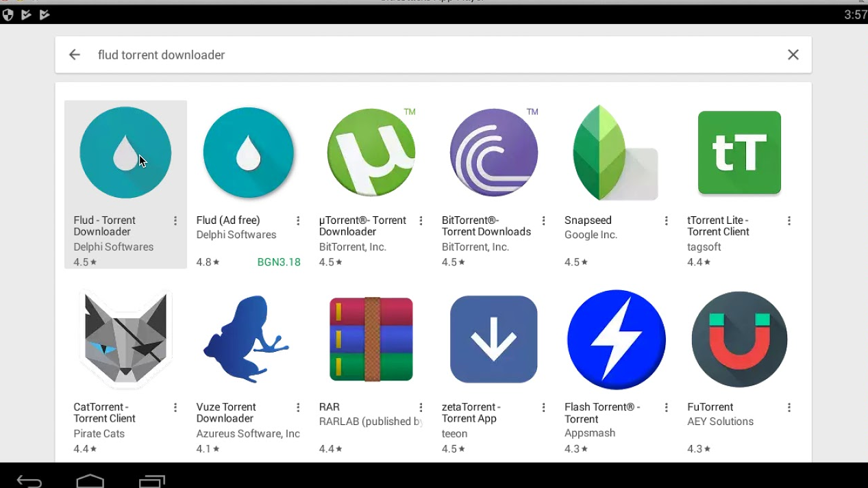Tap the Android recent apps button
The image size is (868, 488).
[152, 481]
